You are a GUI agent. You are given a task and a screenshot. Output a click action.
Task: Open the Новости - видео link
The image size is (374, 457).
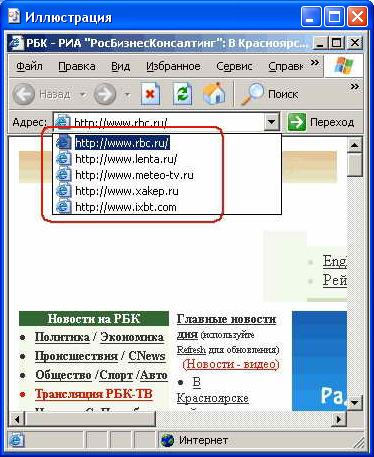coord(231,364)
